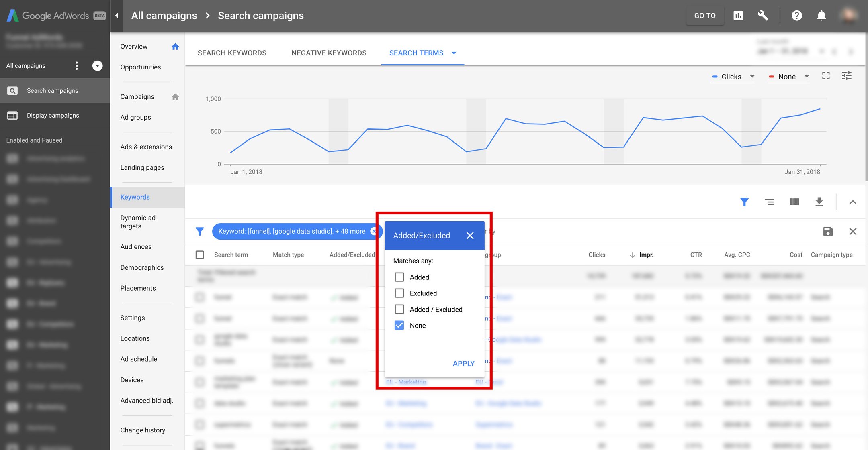Click the help question mark icon

[x=797, y=15]
